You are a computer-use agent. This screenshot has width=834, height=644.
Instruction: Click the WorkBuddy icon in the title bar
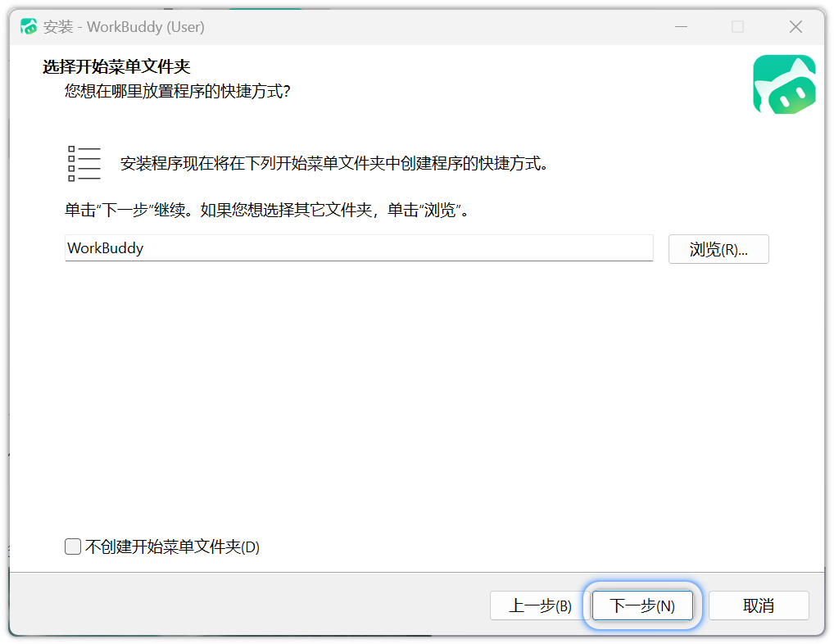pyautogui.click(x=29, y=27)
